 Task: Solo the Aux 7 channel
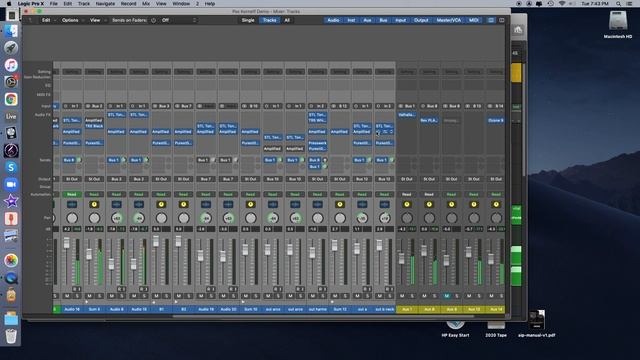point(412,296)
